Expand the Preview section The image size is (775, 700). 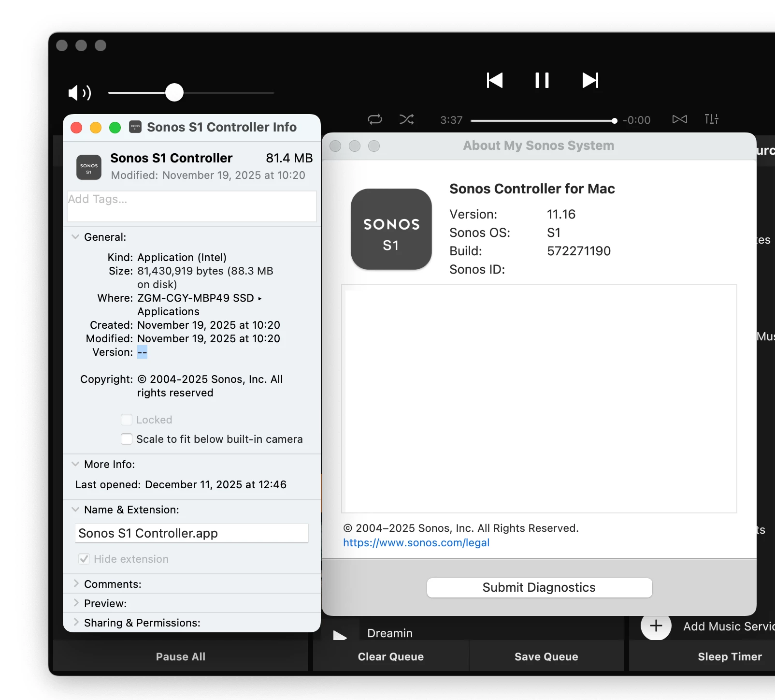click(x=76, y=603)
